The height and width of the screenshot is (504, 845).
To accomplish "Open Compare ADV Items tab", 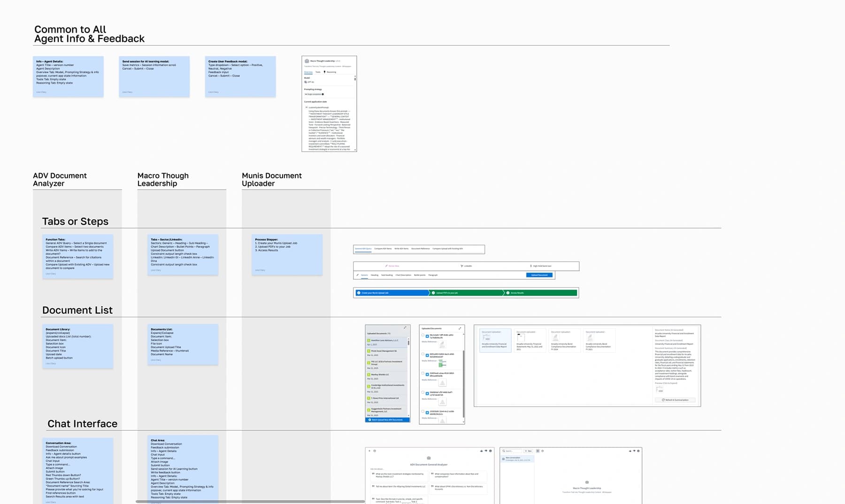I will tap(383, 249).
